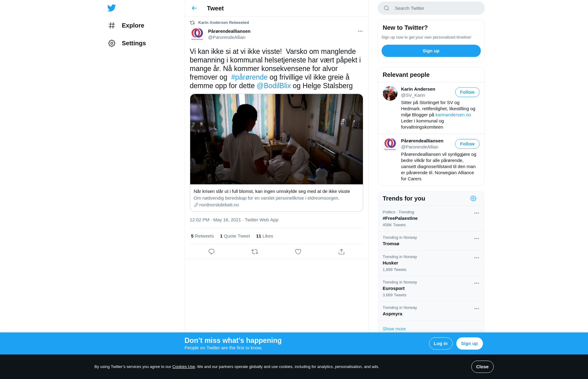This screenshot has height=379, width=588.
Task: Follow Karin Andersen
Action: click(x=467, y=92)
